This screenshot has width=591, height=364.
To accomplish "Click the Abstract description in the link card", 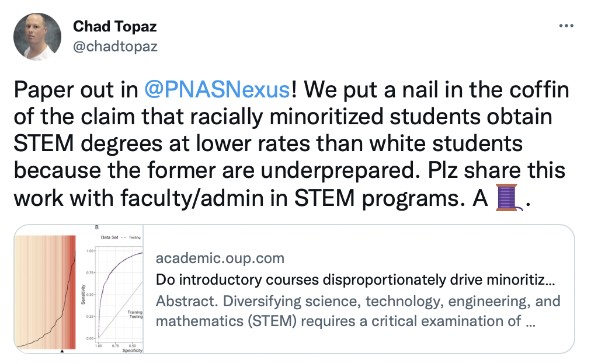I will (358, 311).
